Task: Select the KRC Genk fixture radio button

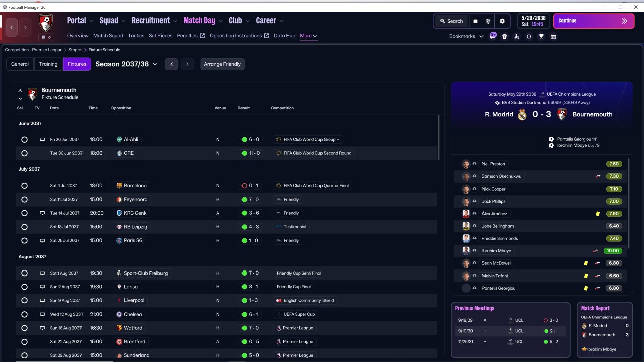Action: point(24,213)
